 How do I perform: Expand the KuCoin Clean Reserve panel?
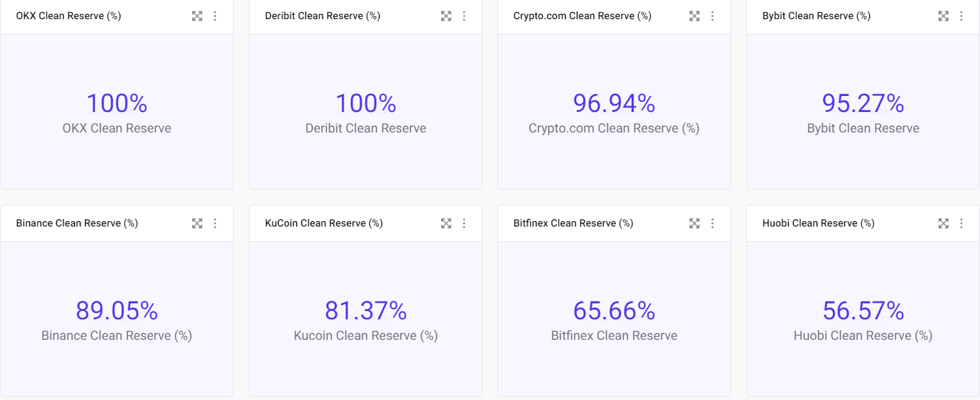446,223
